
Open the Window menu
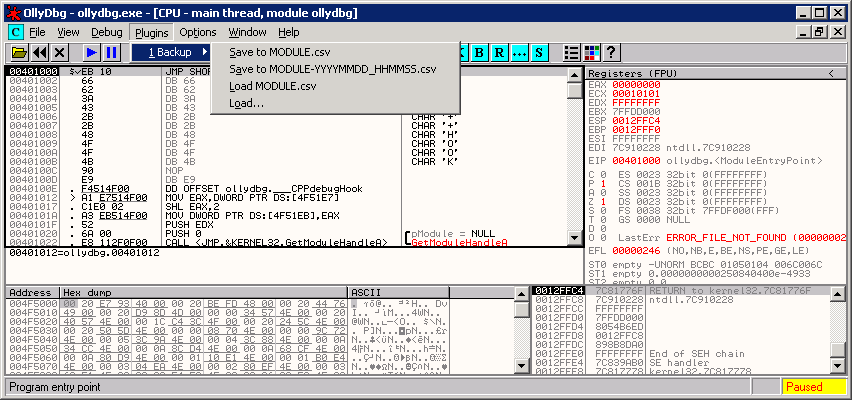247,32
